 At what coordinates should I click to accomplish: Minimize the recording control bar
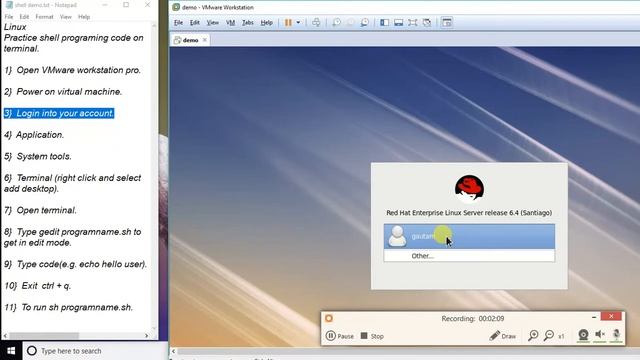(593, 317)
